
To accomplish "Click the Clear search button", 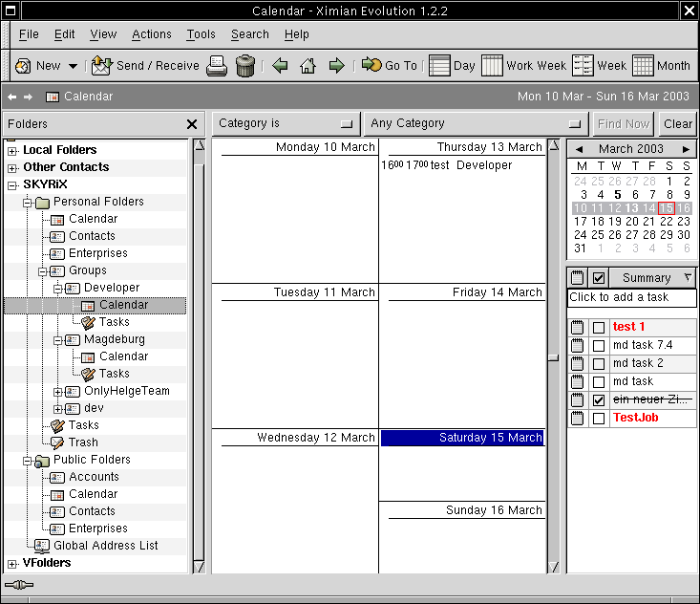I will click(678, 124).
